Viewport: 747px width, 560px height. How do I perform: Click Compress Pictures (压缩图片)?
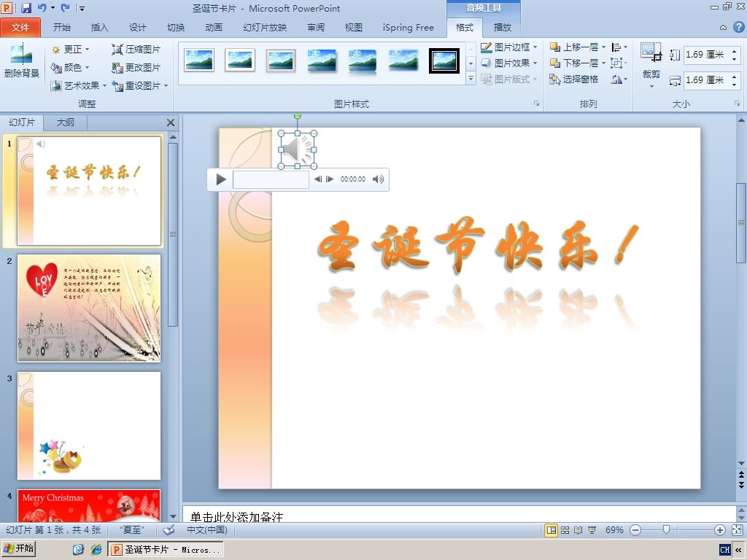point(136,49)
